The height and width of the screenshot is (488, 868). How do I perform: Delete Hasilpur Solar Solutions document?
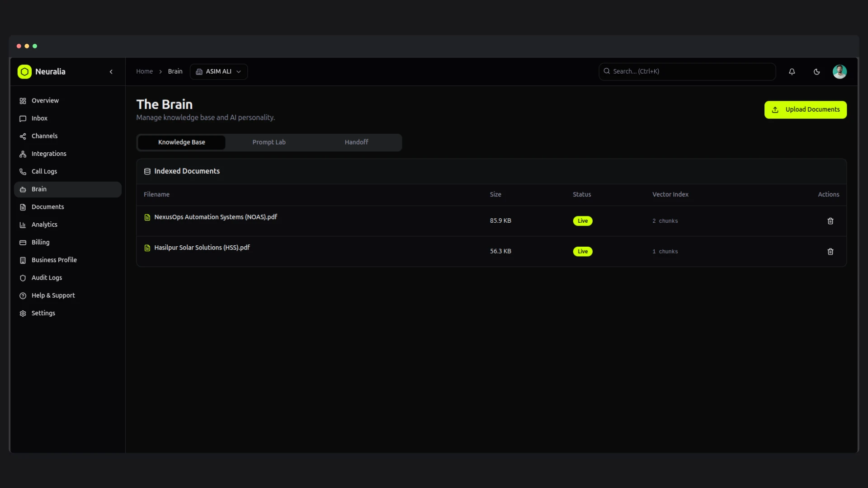click(830, 252)
